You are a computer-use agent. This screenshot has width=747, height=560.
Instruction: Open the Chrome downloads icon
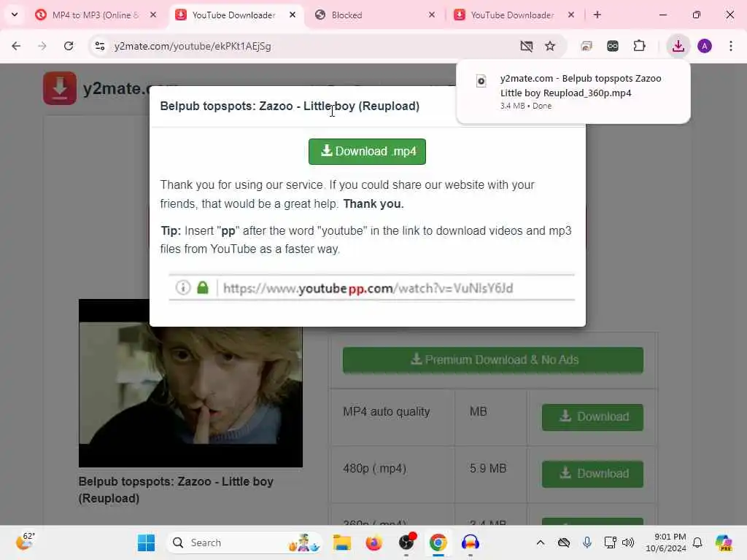click(678, 46)
